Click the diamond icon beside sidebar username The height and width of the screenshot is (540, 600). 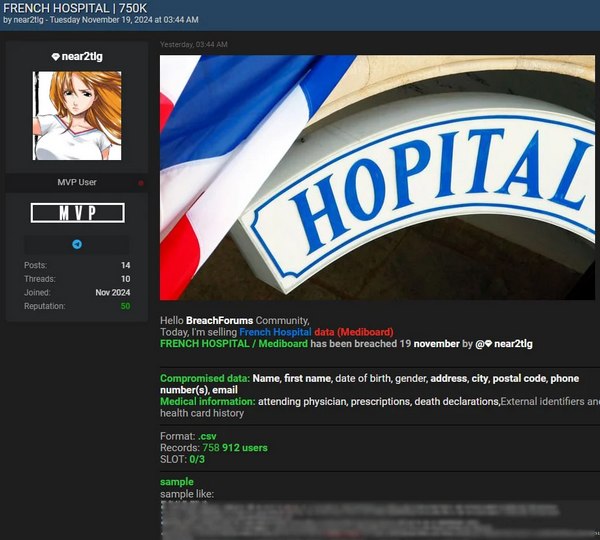[x=55, y=57]
